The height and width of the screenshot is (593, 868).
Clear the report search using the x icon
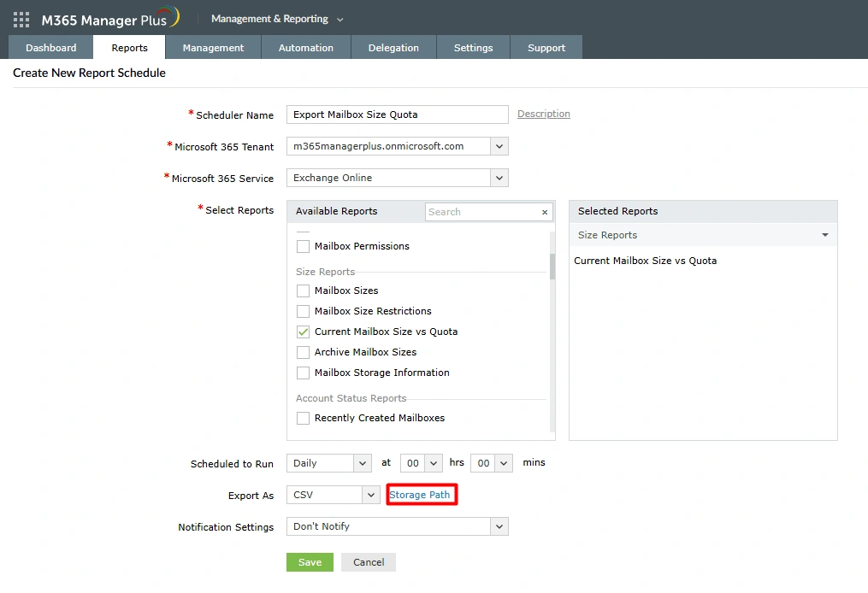pos(545,211)
